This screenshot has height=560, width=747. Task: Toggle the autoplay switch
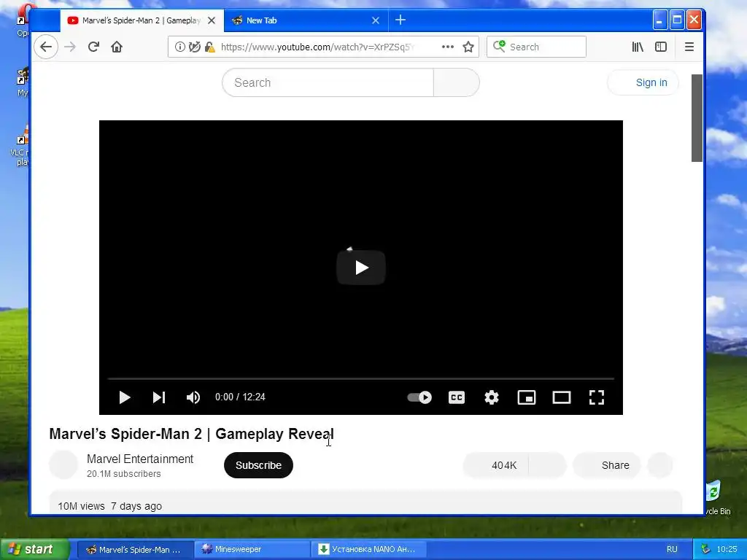(x=419, y=397)
